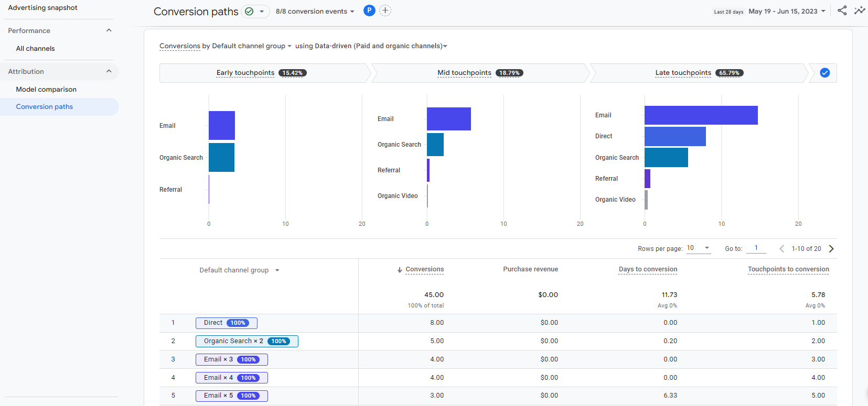
Task: Open All channels report
Action: tap(35, 49)
